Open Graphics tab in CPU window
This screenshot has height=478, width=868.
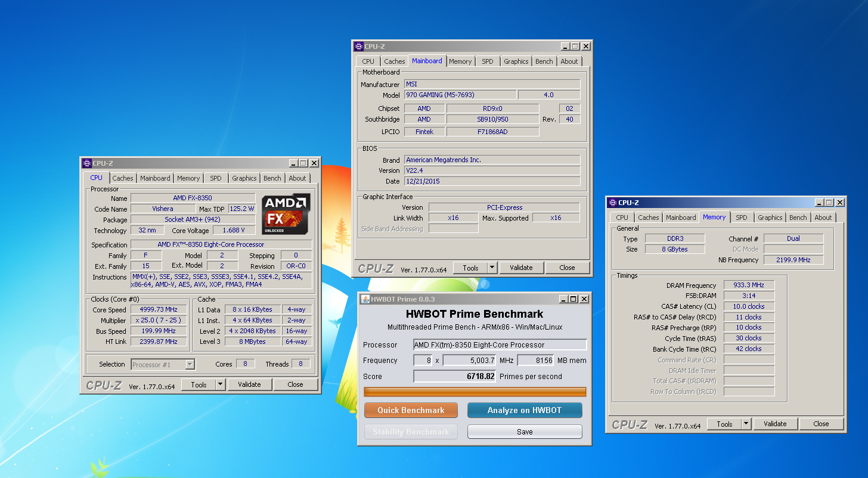click(x=244, y=178)
